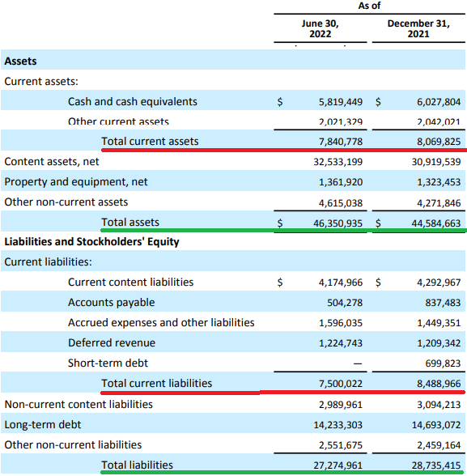Viewport: 467px width, 476px height.
Task: Select accounts payable 837,483
Action: tap(443, 303)
